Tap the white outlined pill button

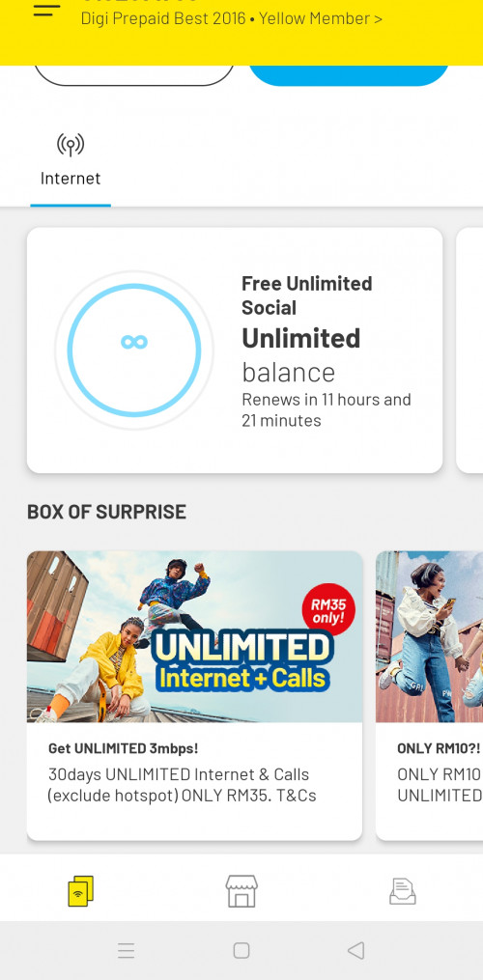click(x=134, y=73)
